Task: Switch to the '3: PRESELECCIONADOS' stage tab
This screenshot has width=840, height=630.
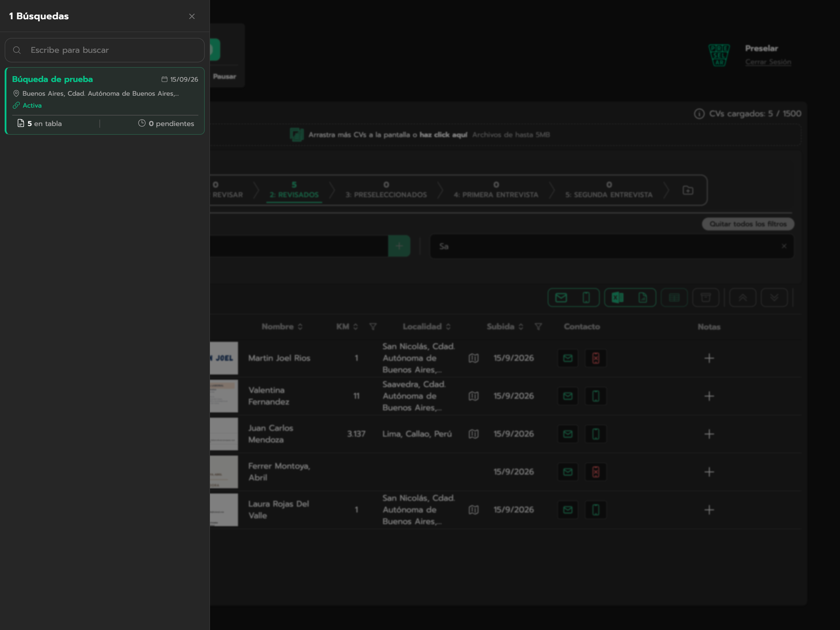Action: (386, 190)
